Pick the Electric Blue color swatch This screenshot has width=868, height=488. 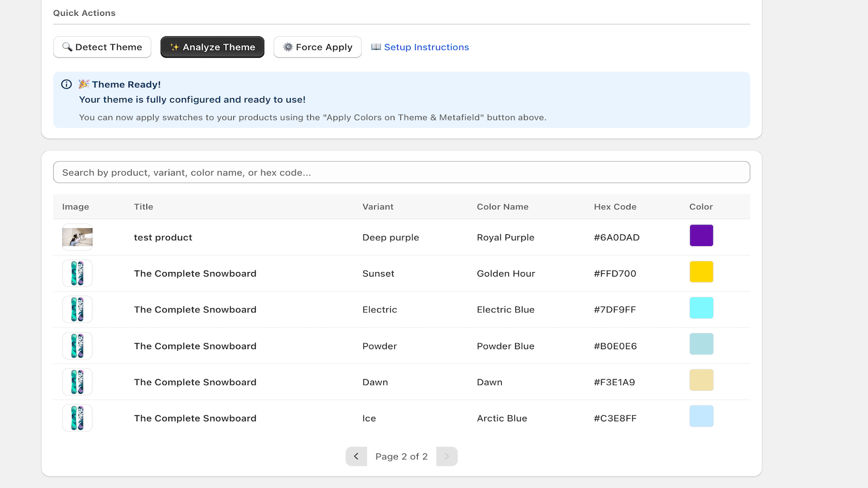point(701,308)
